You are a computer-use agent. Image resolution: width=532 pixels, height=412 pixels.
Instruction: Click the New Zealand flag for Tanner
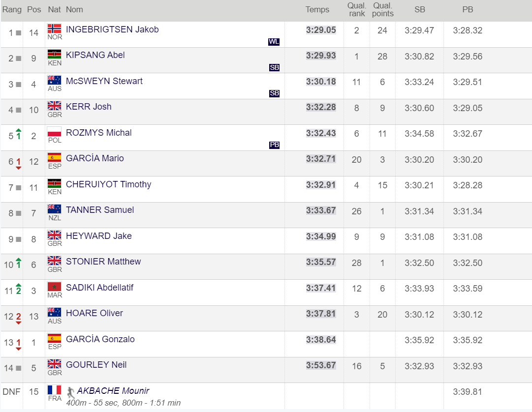pyautogui.click(x=54, y=209)
